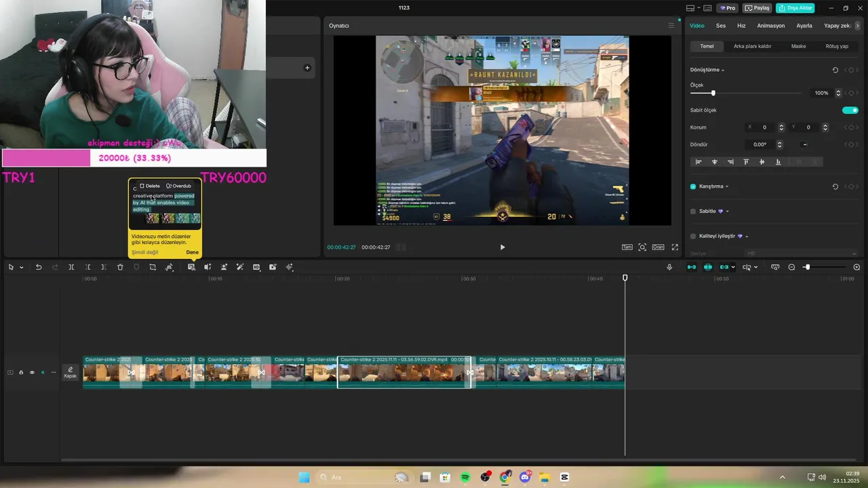
Task: Click the Kapak cover button
Action: (x=71, y=372)
